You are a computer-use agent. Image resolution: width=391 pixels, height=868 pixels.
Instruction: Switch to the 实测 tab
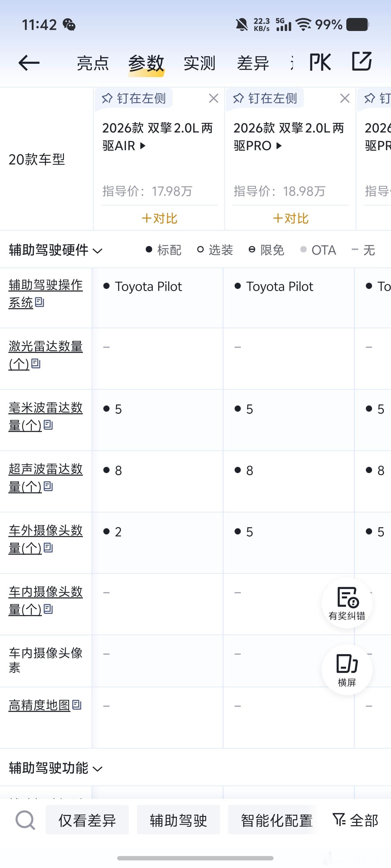coord(200,62)
